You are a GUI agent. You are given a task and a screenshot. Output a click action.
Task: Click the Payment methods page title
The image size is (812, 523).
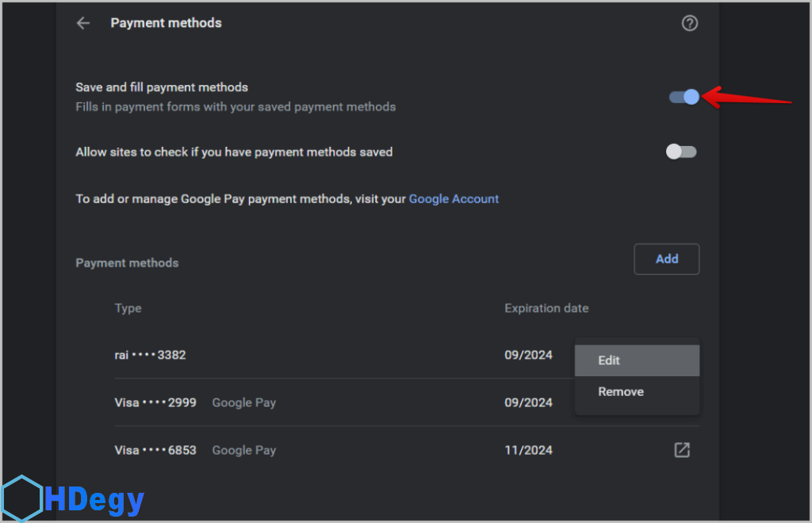[x=166, y=23]
